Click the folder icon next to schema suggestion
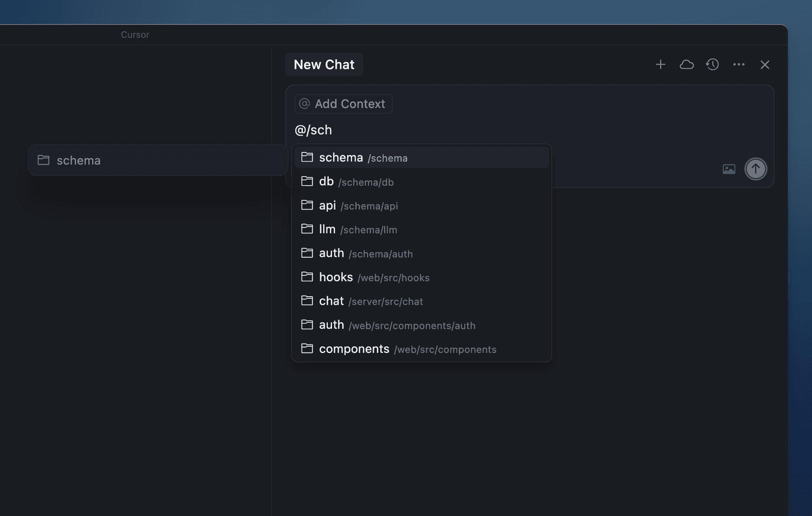Image resolution: width=812 pixels, height=516 pixels. 307,157
